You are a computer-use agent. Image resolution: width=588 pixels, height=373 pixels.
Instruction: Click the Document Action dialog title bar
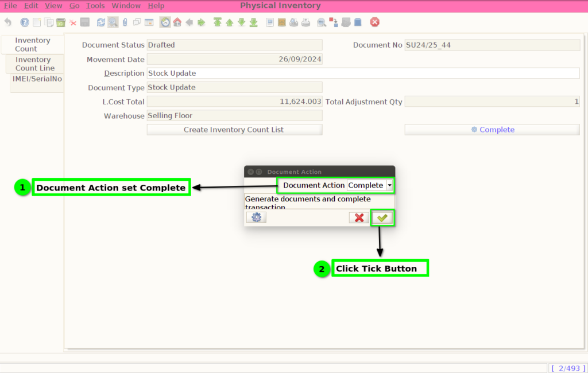(319, 172)
